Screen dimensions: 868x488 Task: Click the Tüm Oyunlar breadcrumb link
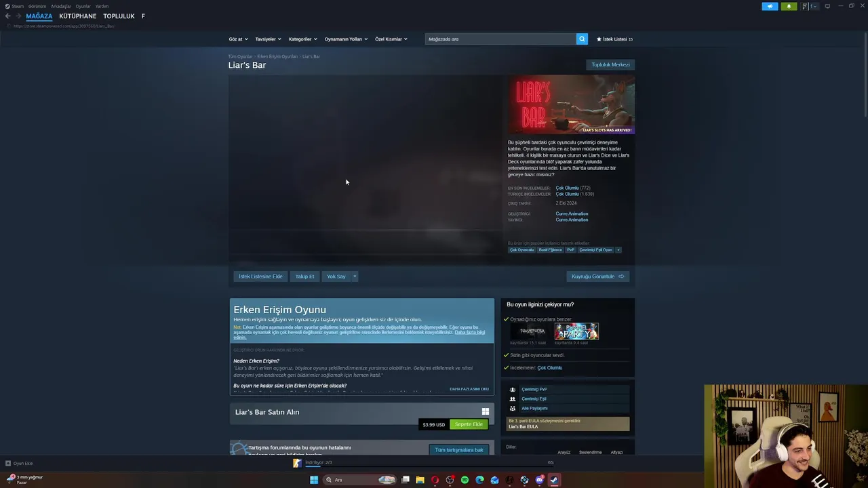(x=240, y=57)
